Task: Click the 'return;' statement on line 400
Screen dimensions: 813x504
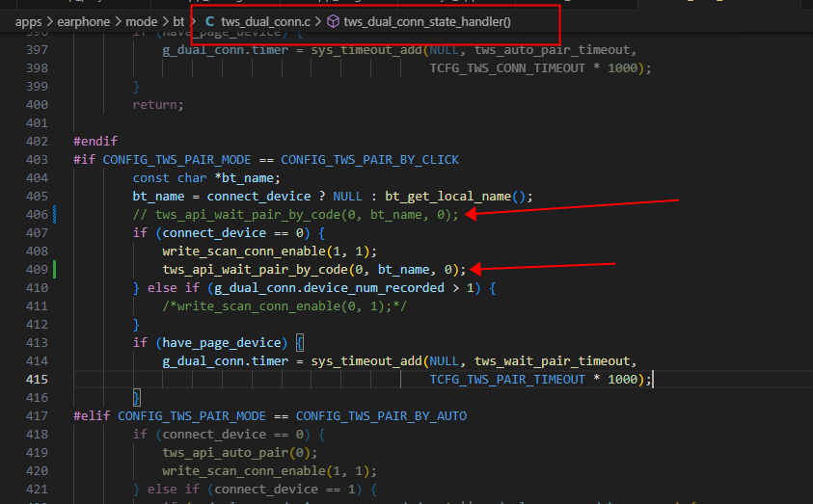Action: (158, 105)
